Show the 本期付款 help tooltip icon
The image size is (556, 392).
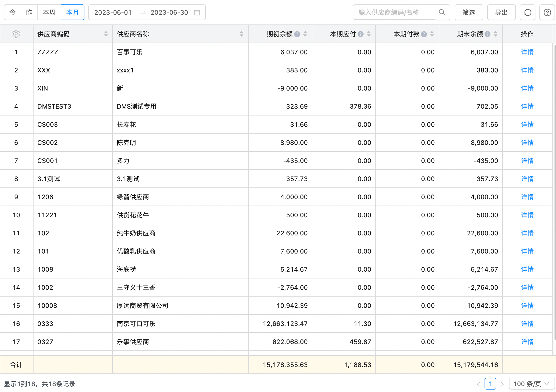(x=424, y=34)
